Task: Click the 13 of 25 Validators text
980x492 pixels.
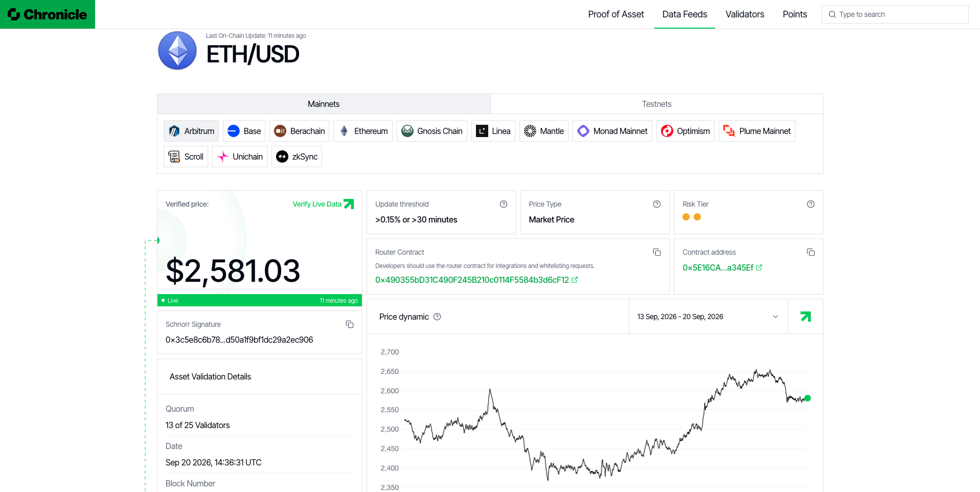Action: 198,425
